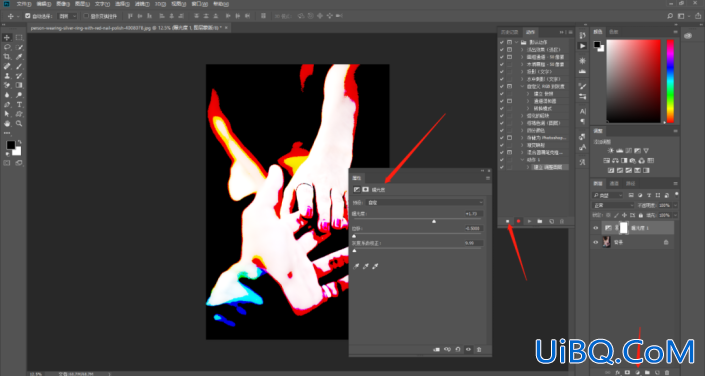Viewport: 705px width, 376px height.
Task: Select the Pen tool
Action: 7,104
